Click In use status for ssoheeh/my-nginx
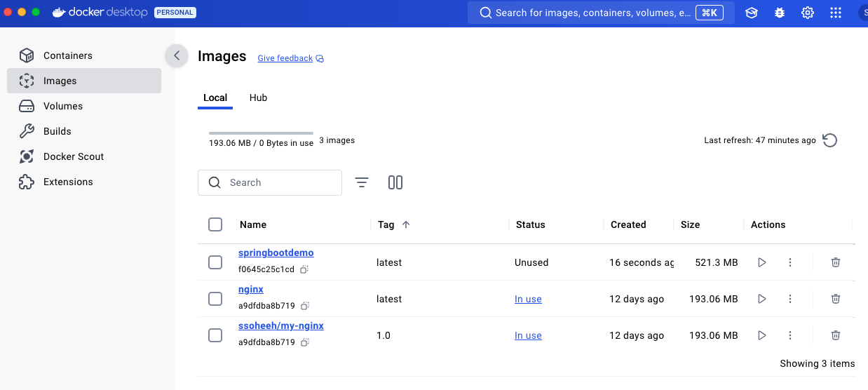Viewport: 868px width, 390px height. click(x=528, y=335)
